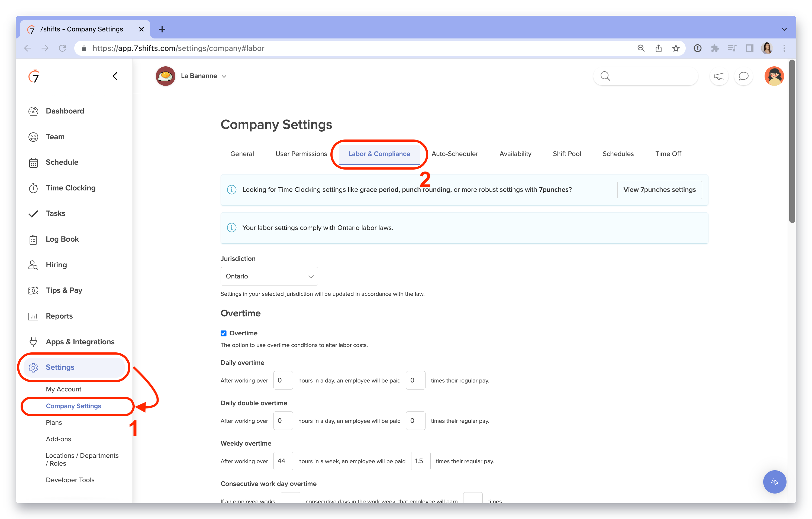Click Weekly overtime 1.5 multiplier field

[421, 461]
